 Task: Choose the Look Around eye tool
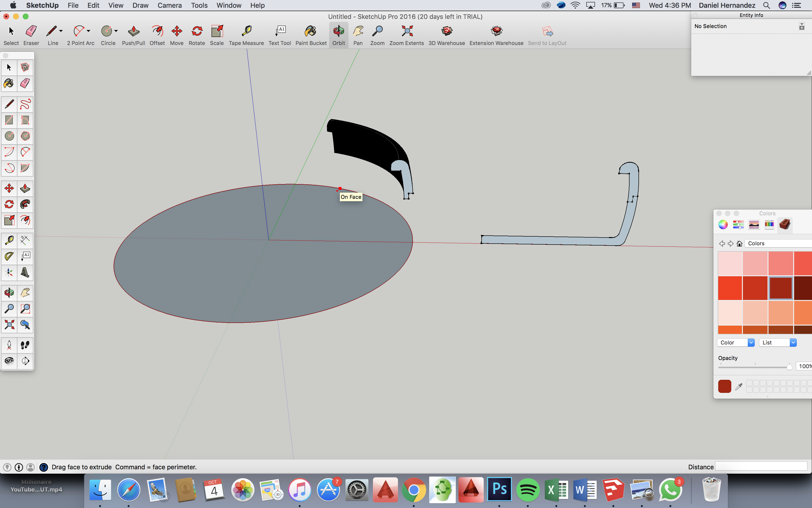pos(9,361)
